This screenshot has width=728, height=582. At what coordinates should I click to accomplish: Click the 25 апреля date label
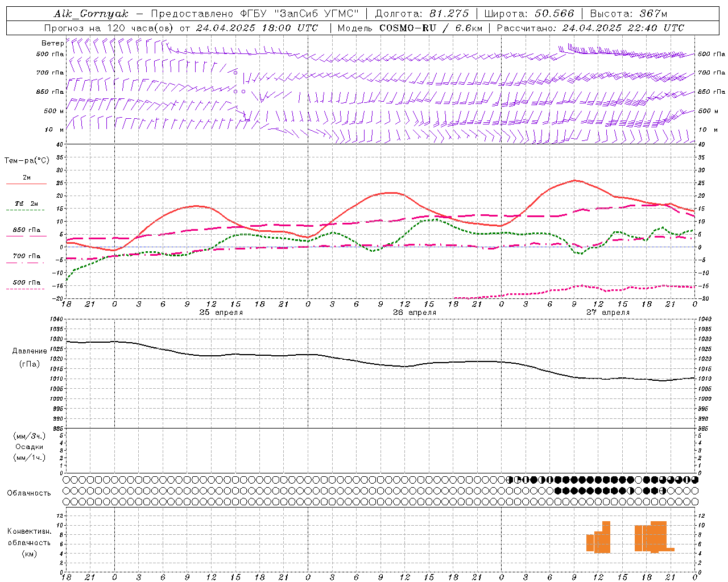pyautogui.click(x=221, y=313)
